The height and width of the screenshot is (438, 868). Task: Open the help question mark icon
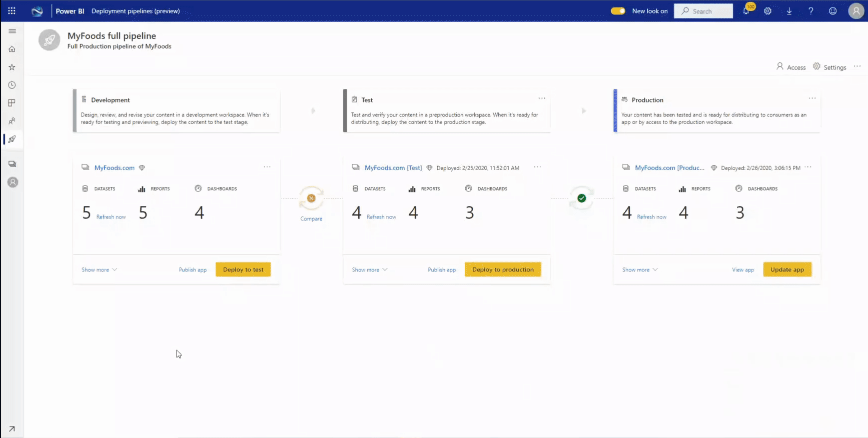tap(810, 11)
